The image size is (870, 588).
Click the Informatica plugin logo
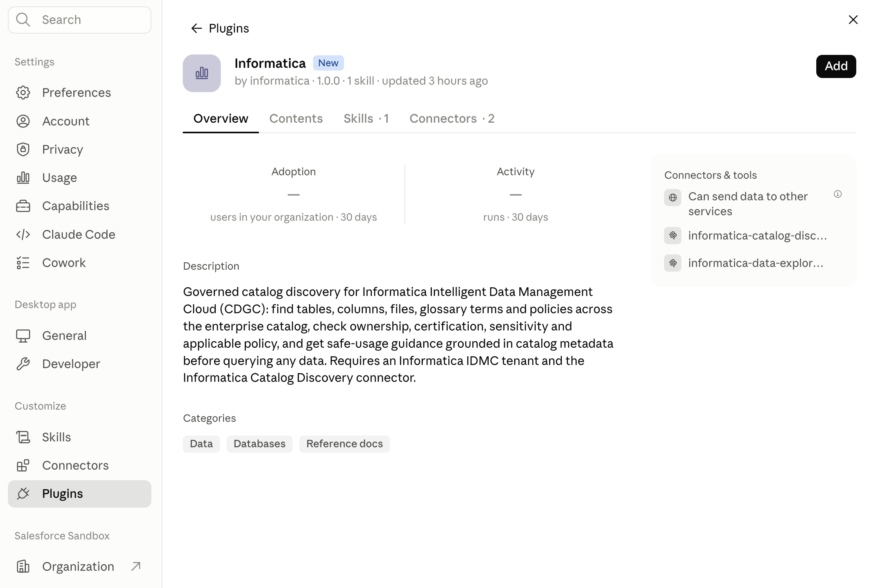(x=202, y=73)
